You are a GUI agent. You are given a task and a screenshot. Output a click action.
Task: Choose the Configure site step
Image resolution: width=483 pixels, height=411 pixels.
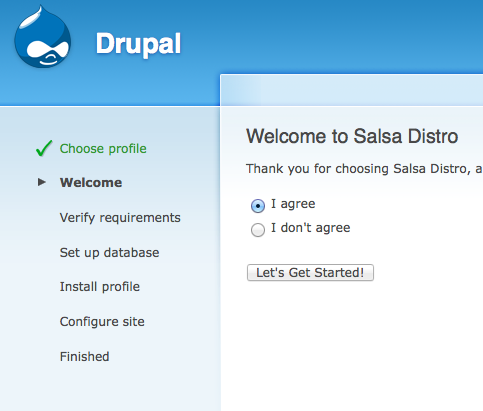[x=102, y=322]
